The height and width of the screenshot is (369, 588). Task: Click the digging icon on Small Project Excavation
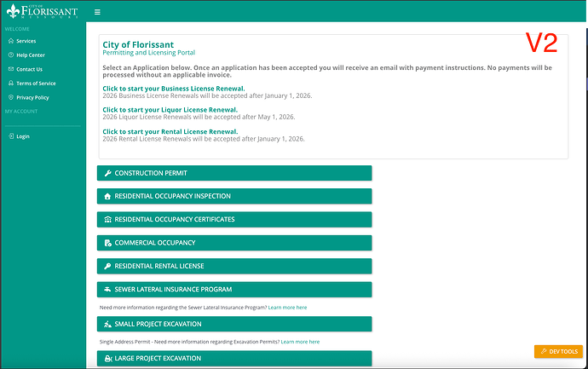point(107,324)
